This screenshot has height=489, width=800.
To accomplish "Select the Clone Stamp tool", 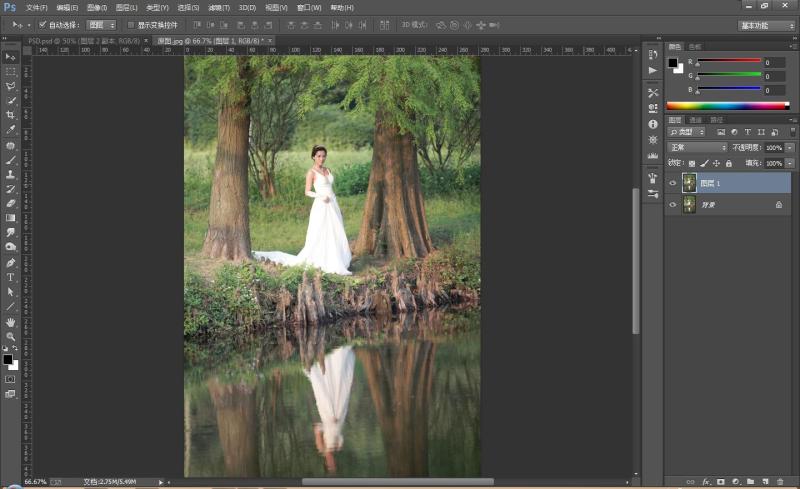I will coord(10,174).
